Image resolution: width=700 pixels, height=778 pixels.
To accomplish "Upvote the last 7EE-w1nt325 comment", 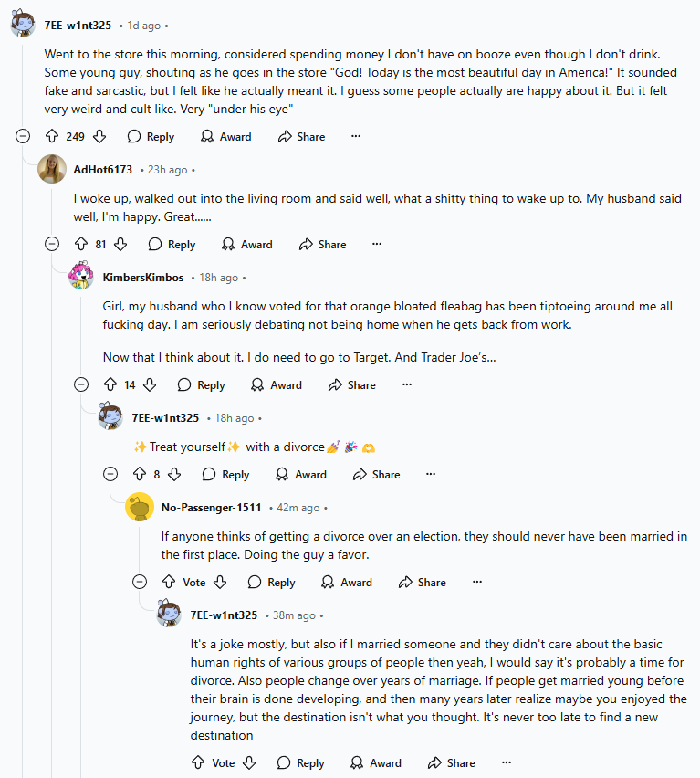I will (197, 762).
